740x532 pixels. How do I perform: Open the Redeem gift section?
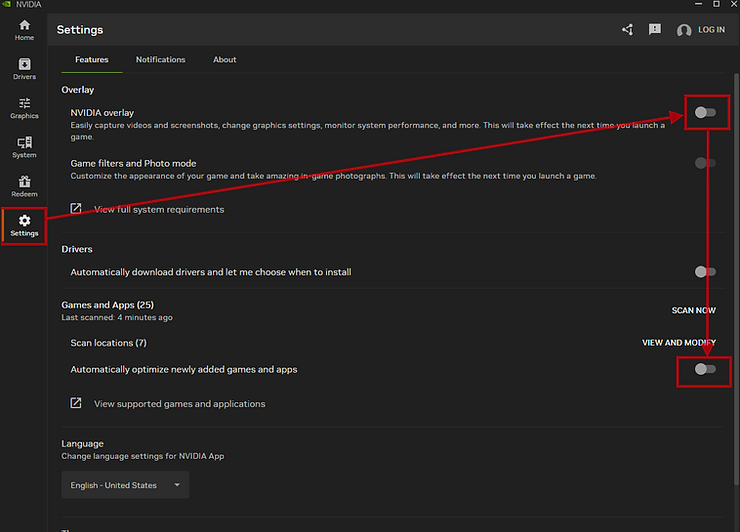24,186
